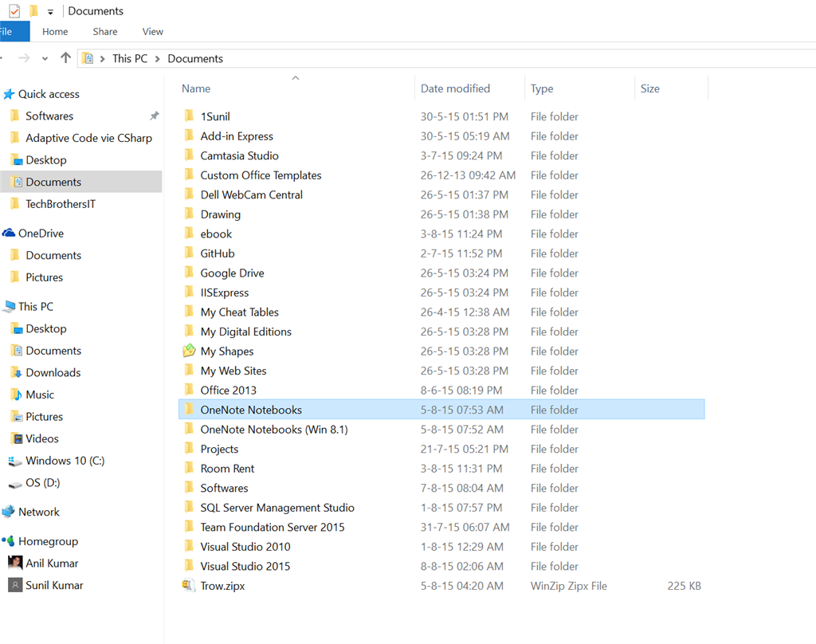Open Desktop under Quick access
Image resolution: width=816 pixels, height=644 pixels.
tap(46, 160)
